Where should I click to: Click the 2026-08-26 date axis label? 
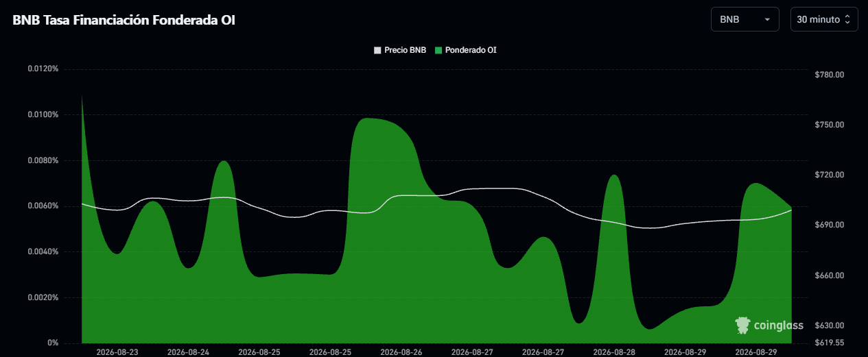(x=401, y=352)
